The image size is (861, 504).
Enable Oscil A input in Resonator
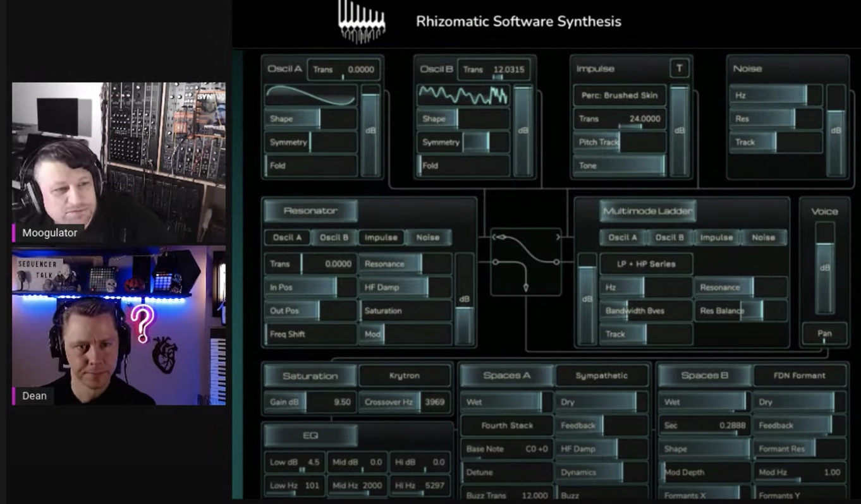(287, 237)
